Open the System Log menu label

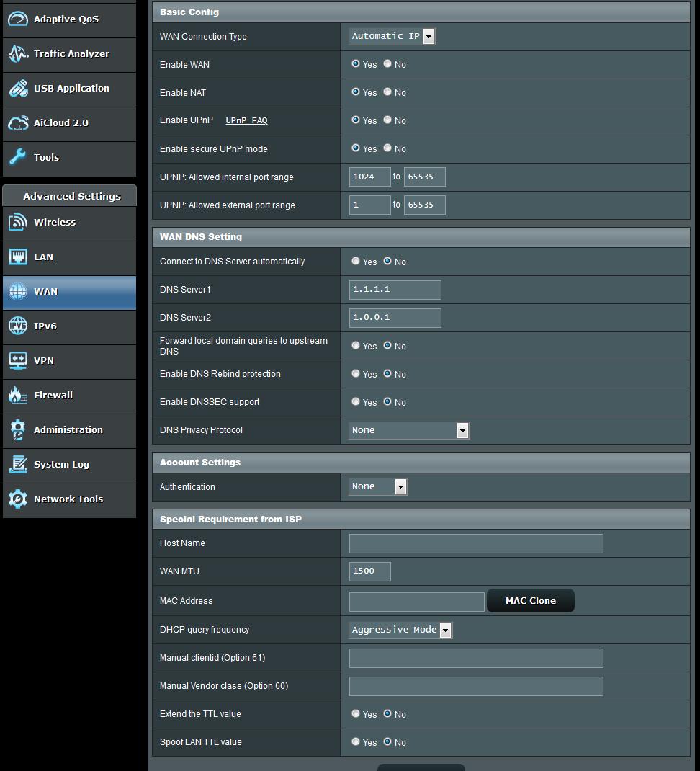[x=61, y=464]
